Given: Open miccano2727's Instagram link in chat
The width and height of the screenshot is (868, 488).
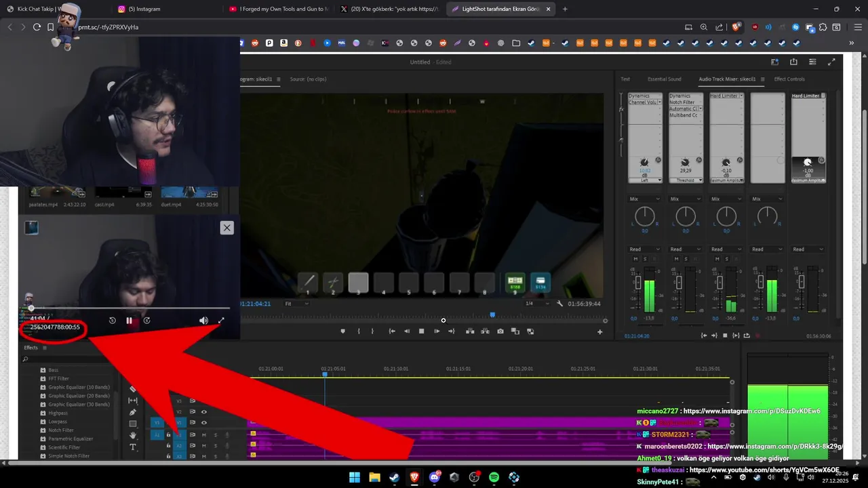Looking at the screenshot, I should tap(752, 411).
